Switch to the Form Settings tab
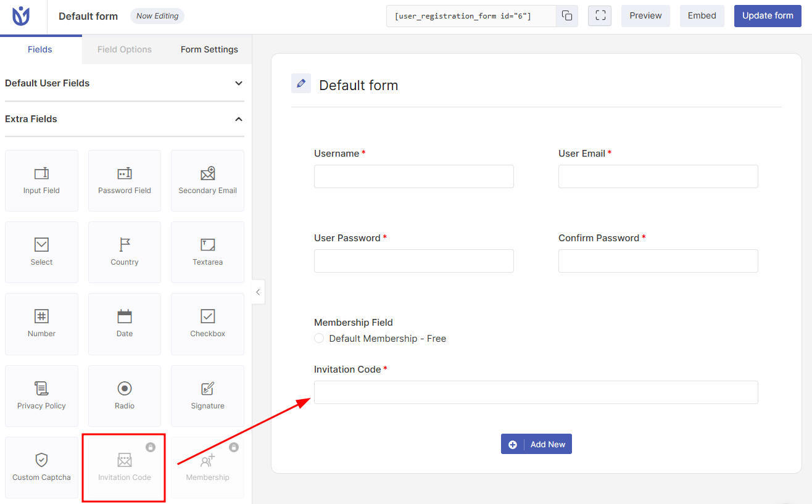Viewport: 812px width, 504px height. (209, 49)
